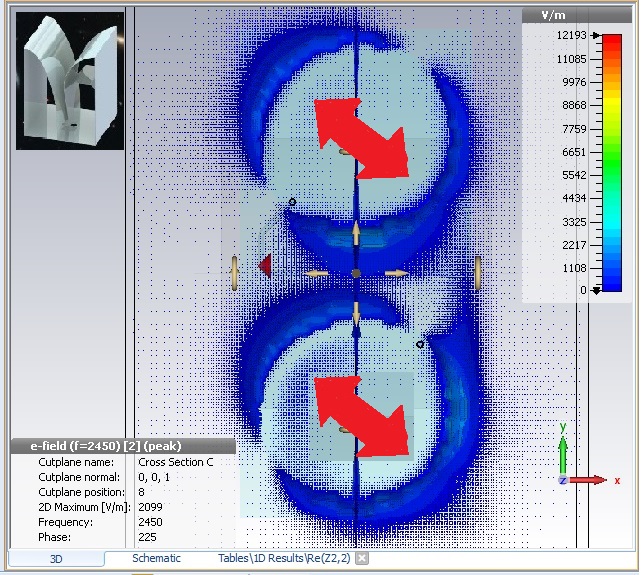Click the center pivot point of the handle
The image size is (642, 575).
point(356,274)
